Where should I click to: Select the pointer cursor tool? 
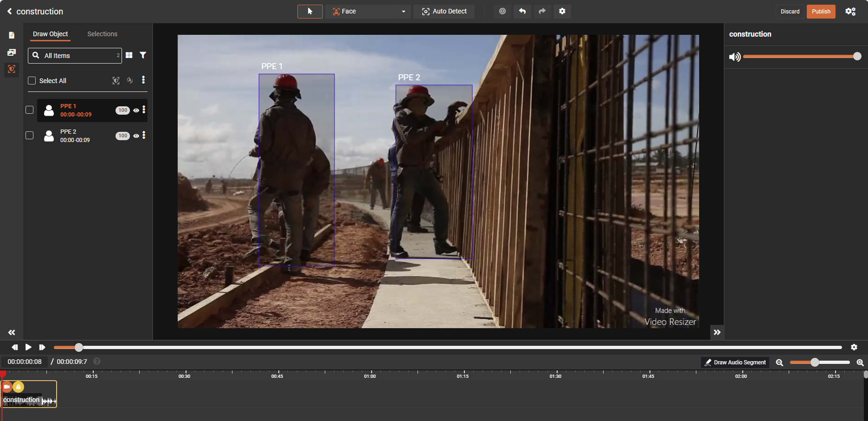click(x=310, y=11)
